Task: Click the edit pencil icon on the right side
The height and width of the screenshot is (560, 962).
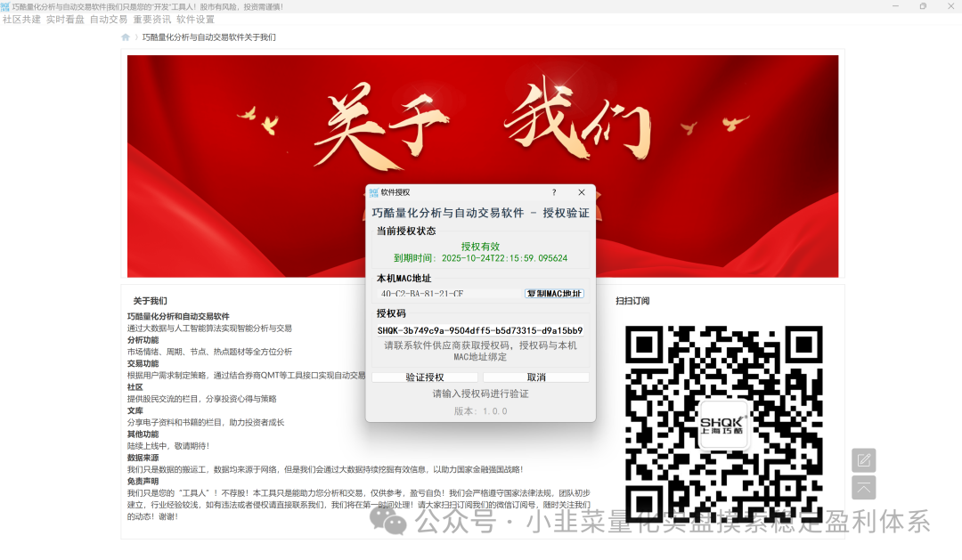Action: pos(864,460)
